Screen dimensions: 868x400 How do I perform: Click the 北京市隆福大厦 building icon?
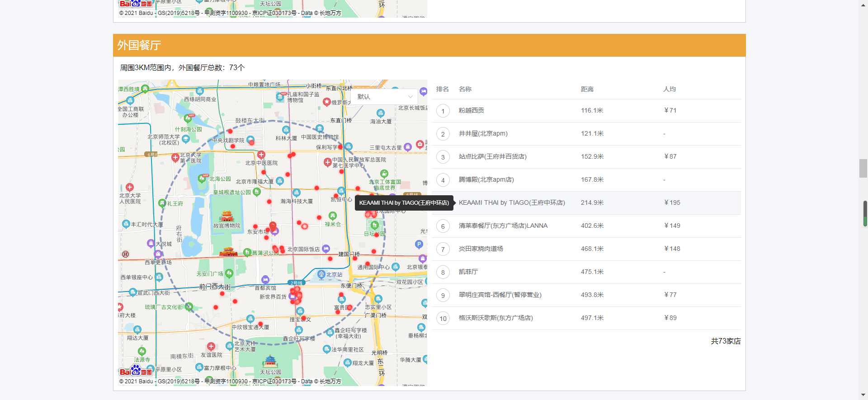pos(280,181)
